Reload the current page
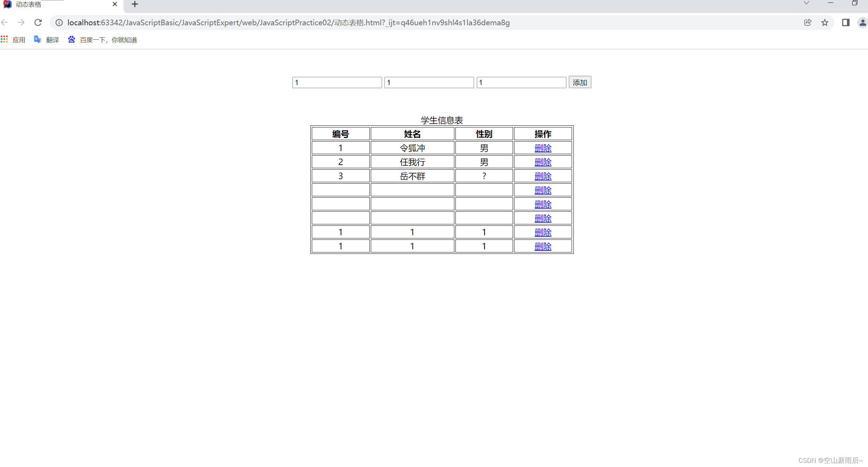 pos(38,22)
